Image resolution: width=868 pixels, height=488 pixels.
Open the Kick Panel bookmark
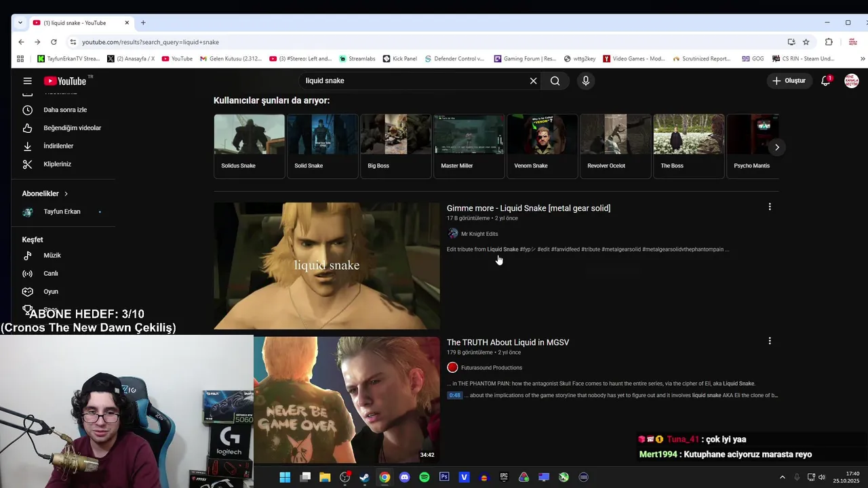[400, 59]
